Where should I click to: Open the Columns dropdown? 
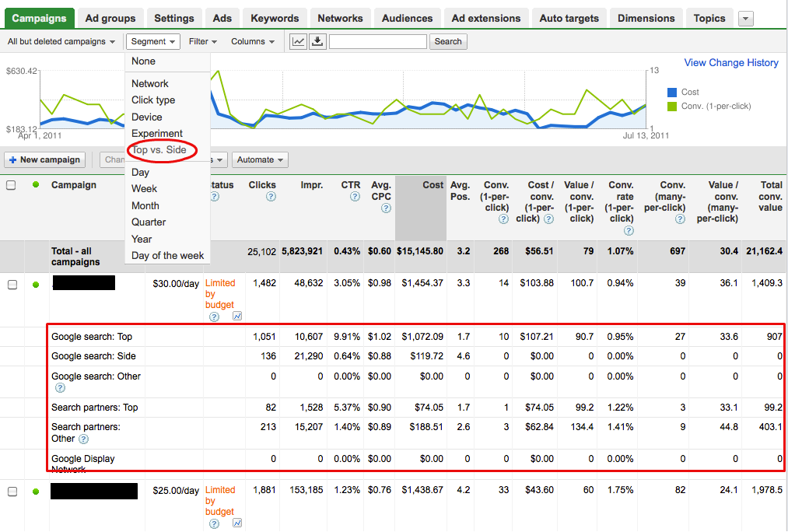[x=253, y=42]
